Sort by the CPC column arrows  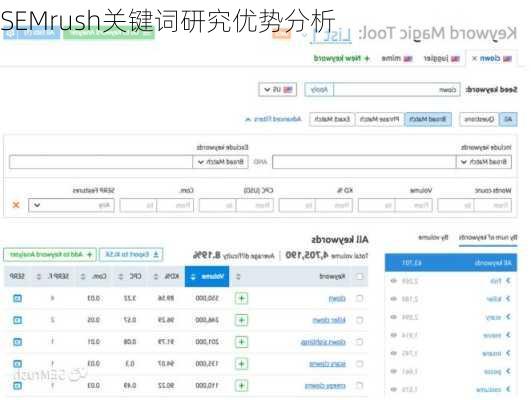coord(121,277)
